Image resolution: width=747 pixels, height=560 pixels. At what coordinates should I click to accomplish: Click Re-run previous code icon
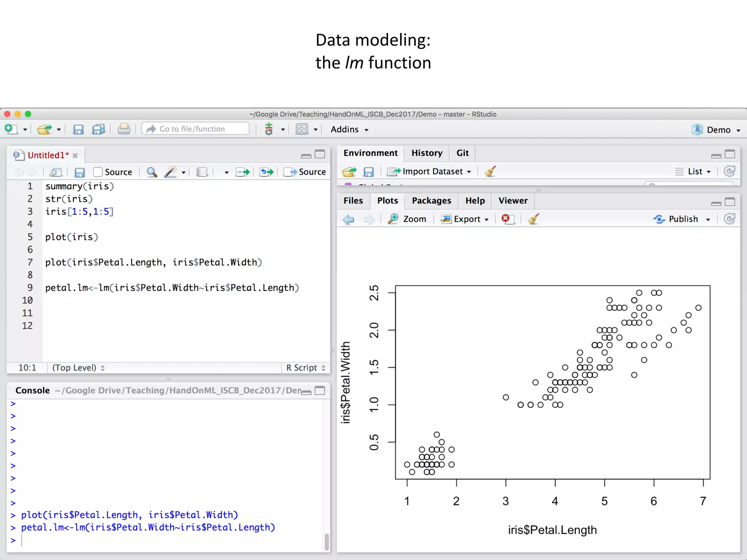click(x=267, y=172)
